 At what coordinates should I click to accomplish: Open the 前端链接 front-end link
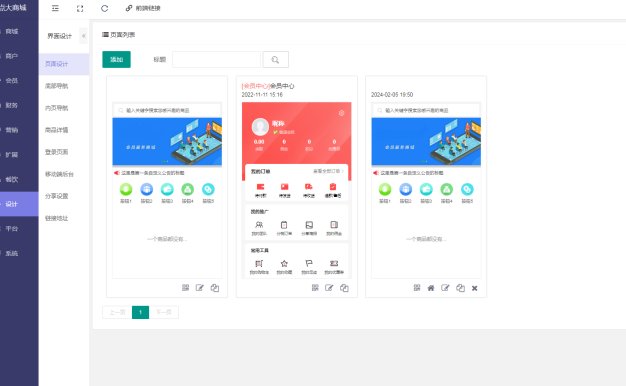pos(143,8)
